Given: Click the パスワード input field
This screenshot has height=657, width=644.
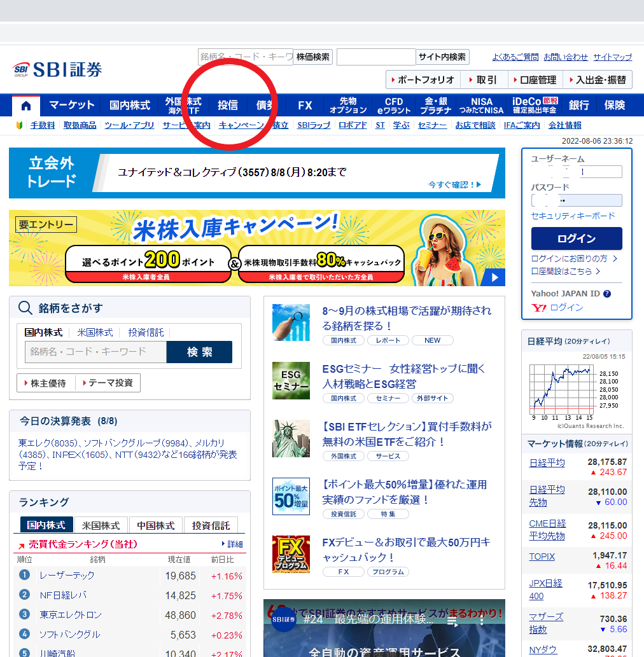Looking at the screenshot, I should coord(577,200).
